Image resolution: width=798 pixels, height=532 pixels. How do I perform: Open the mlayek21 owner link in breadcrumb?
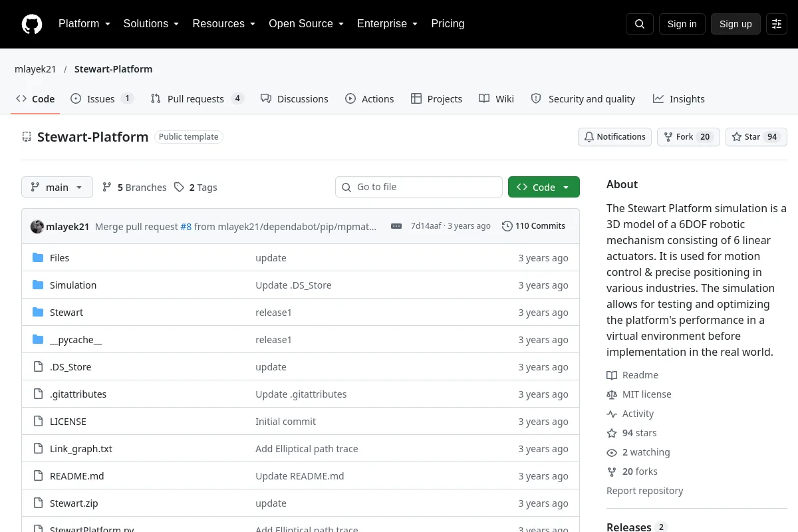(x=35, y=69)
